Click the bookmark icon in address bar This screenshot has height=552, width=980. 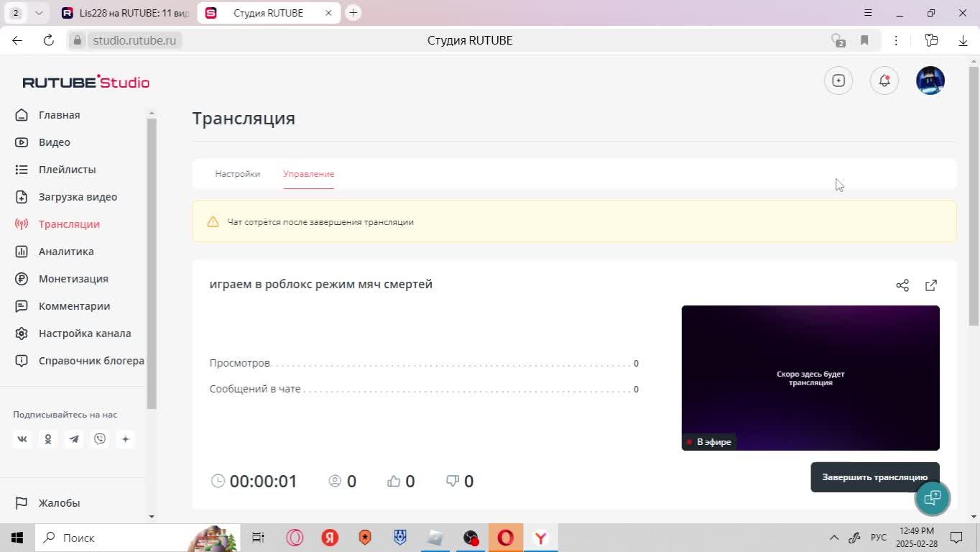coord(864,40)
